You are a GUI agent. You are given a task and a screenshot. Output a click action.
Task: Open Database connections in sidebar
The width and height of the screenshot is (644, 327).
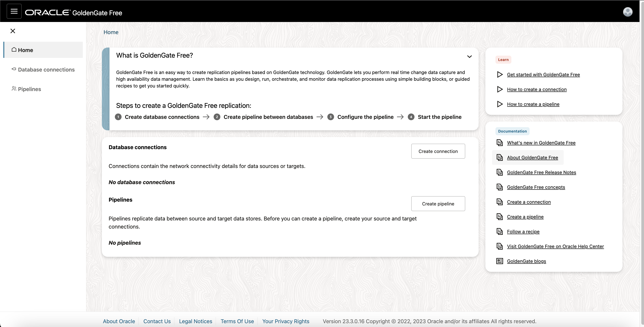(46, 70)
